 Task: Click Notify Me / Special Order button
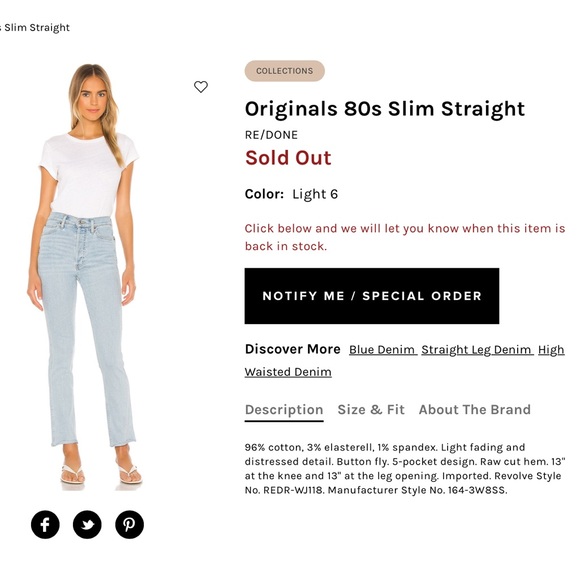coord(372,296)
